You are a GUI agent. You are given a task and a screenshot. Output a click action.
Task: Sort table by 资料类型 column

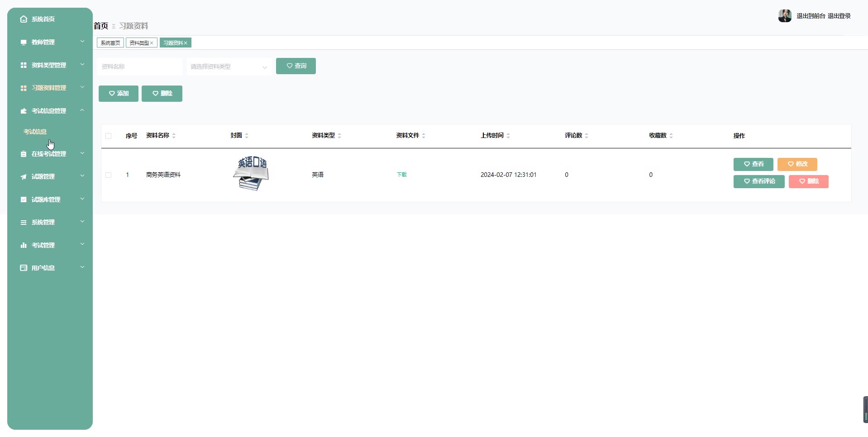pyautogui.click(x=339, y=136)
